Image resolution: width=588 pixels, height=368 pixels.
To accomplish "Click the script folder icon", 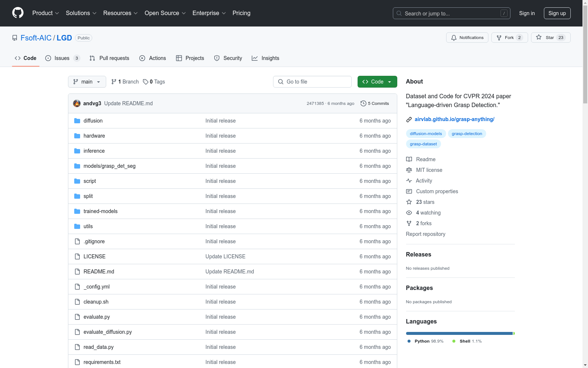I will (x=77, y=181).
